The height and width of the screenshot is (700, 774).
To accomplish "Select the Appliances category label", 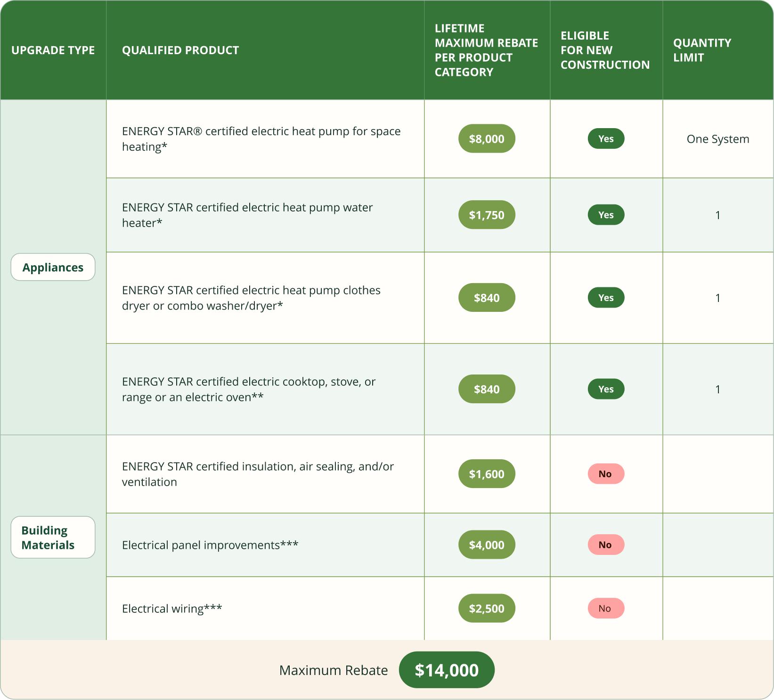I will pos(53,267).
